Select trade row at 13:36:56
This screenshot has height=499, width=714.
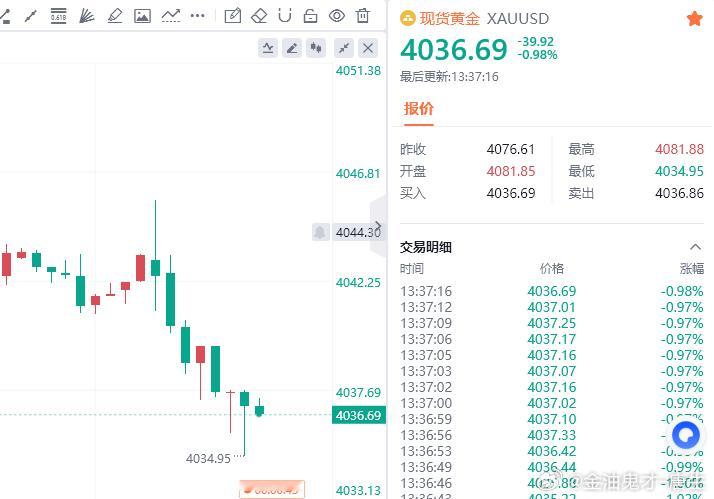click(x=552, y=435)
